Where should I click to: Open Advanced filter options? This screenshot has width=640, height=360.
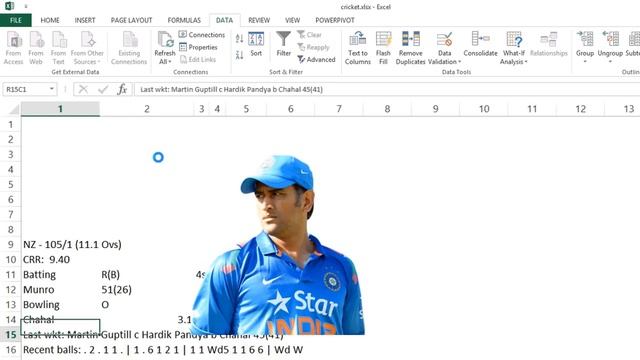point(316,60)
